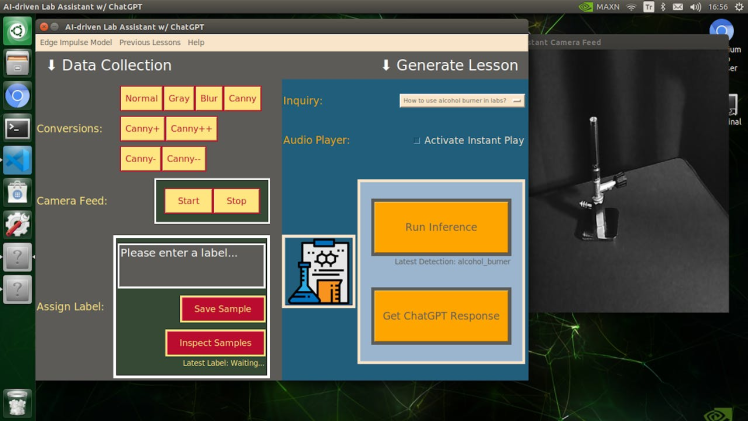Open the Bluetooth menu in the top panel
Viewport: 748px width, 421px height.
[663, 7]
